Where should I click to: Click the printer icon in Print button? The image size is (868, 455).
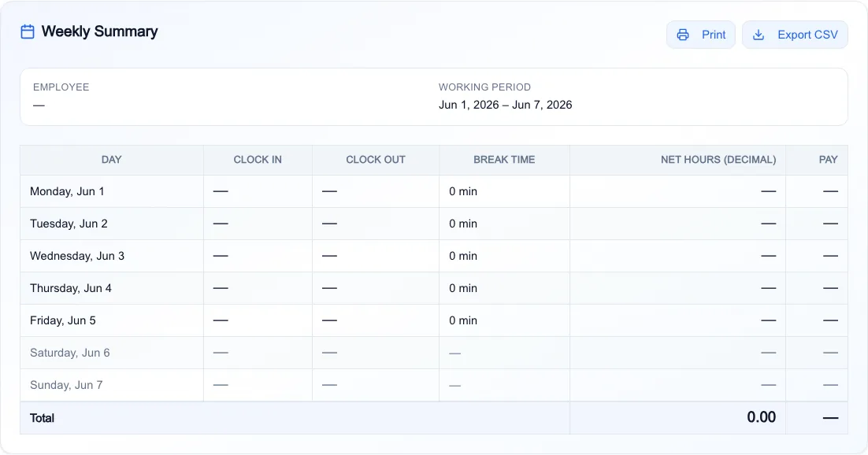683,35
